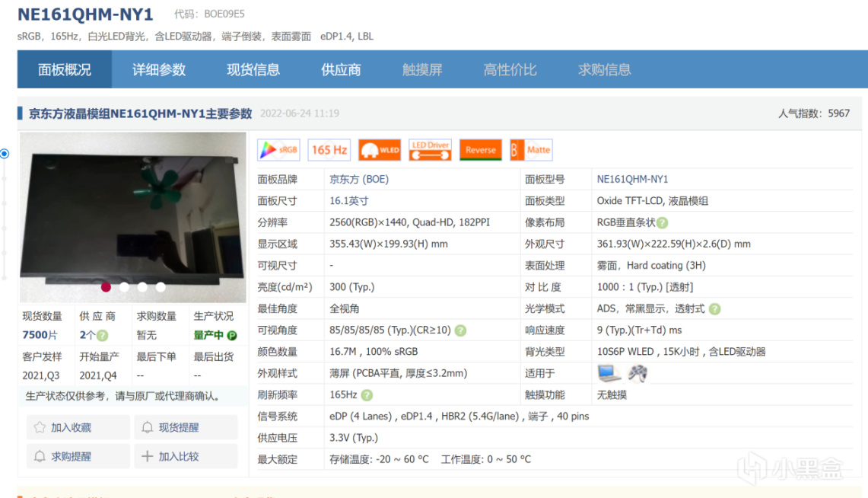This screenshot has width=868, height=498.
Task: Select the blue circular marker on left edge
Action: (x=5, y=154)
